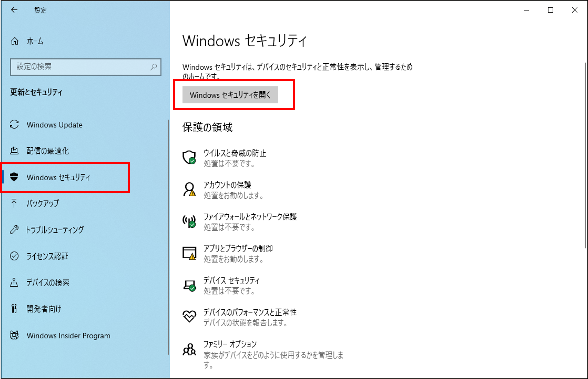Click the device performance heart icon
Screen dimensions: 588x379
click(189, 316)
